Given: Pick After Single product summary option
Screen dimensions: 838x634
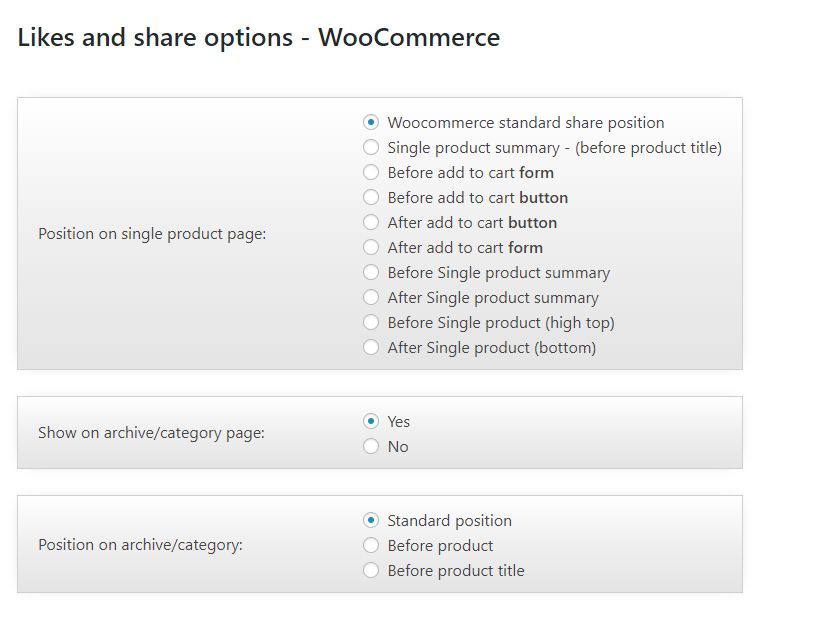Looking at the screenshot, I should tap(371, 298).
